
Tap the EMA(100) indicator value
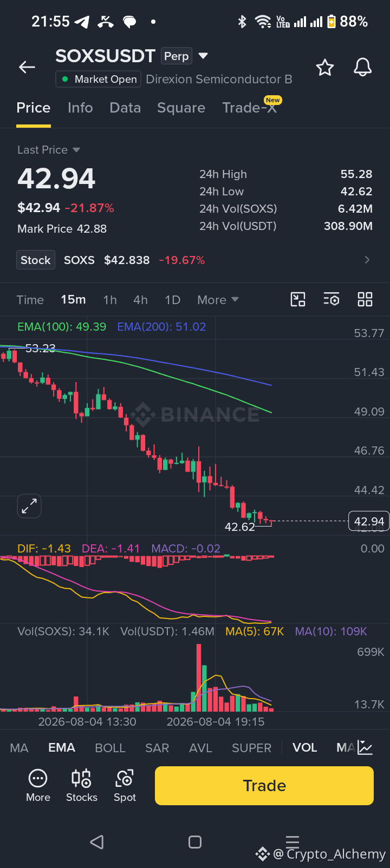pyautogui.click(x=62, y=327)
